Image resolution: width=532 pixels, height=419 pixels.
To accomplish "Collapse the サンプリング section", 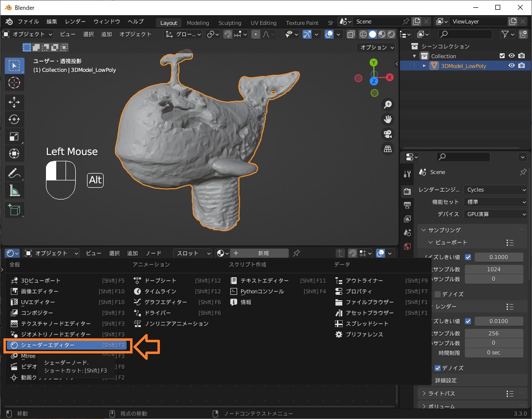I will [440, 230].
